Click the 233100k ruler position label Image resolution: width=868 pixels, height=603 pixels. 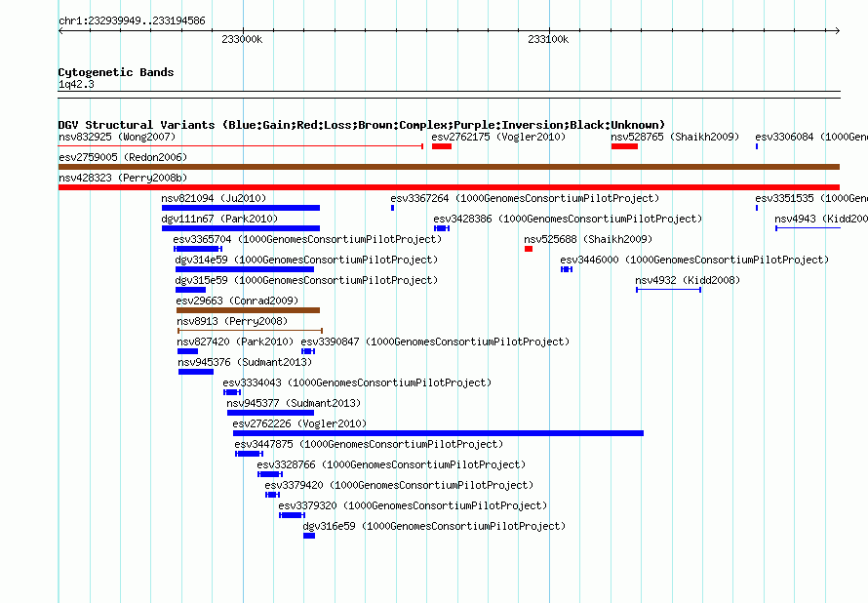point(548,39)
